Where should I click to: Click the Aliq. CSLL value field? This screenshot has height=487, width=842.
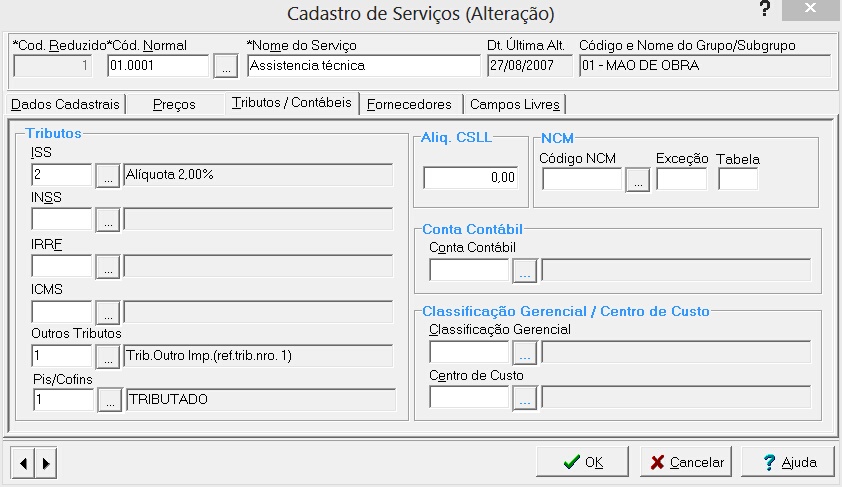pyautogui.click(x=471, y=178)
